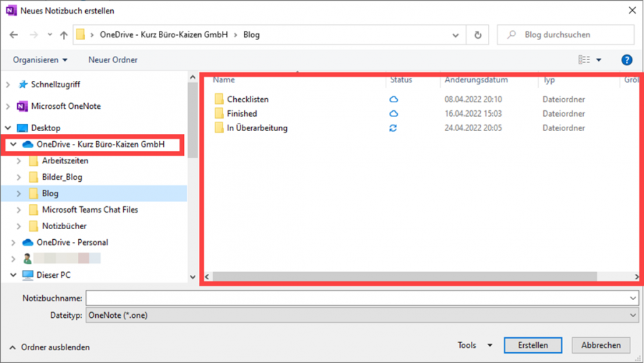Select the Finished folder

point(242,114)
